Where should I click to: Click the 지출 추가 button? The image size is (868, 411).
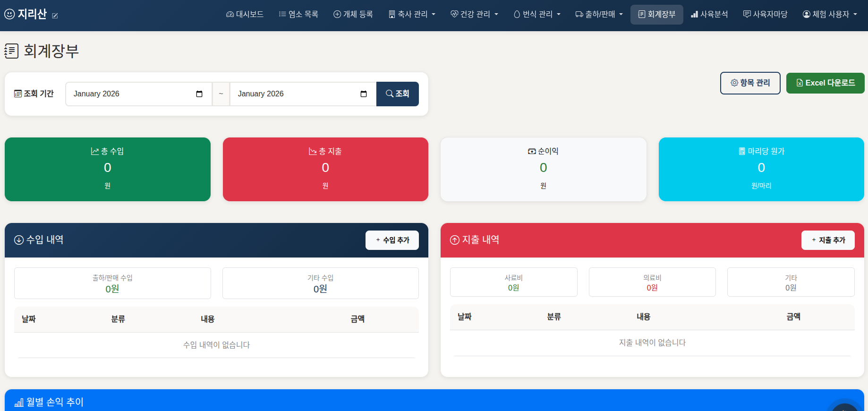(x=828, y=240)
